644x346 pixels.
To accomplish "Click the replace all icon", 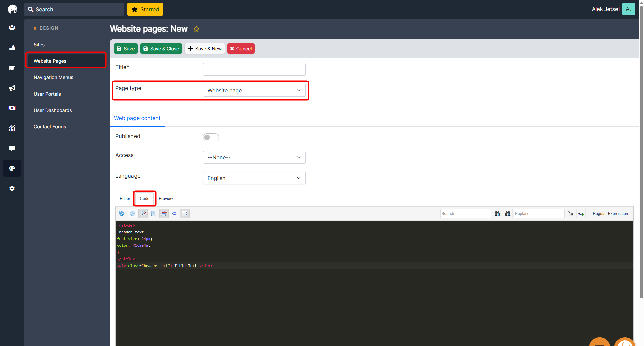I will pyautogui.click(x=581, y=214).
